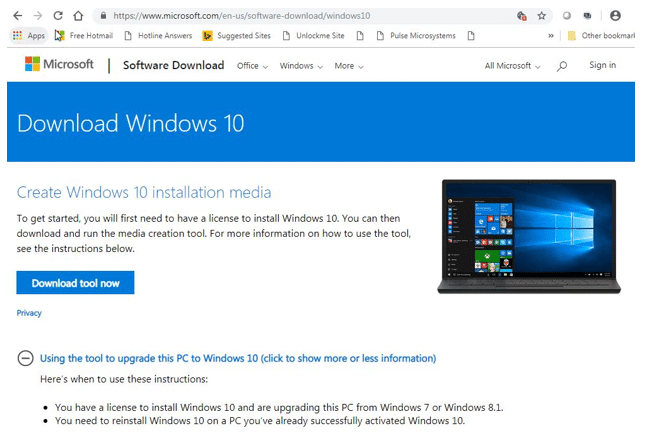
Task: Click the padlock site security icon
Action: 103,16
